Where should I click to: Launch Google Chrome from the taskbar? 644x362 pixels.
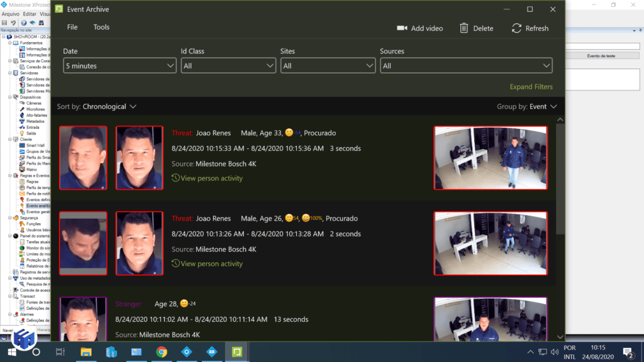(x=161, y=353)
